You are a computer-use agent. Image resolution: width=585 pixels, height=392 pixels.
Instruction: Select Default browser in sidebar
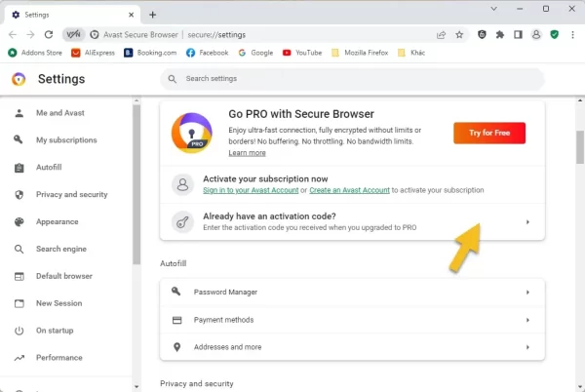pyautogui.click(x=65, y=276)
